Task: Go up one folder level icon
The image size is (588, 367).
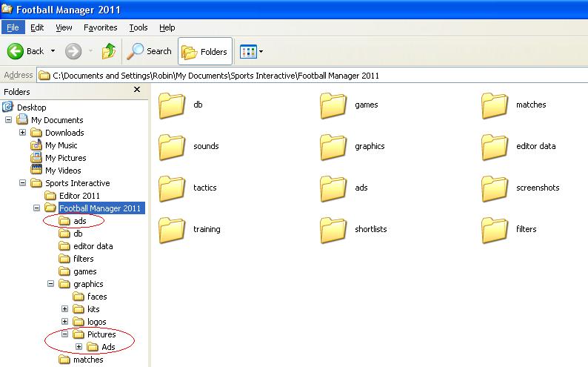Action: [x=108, y=51]
